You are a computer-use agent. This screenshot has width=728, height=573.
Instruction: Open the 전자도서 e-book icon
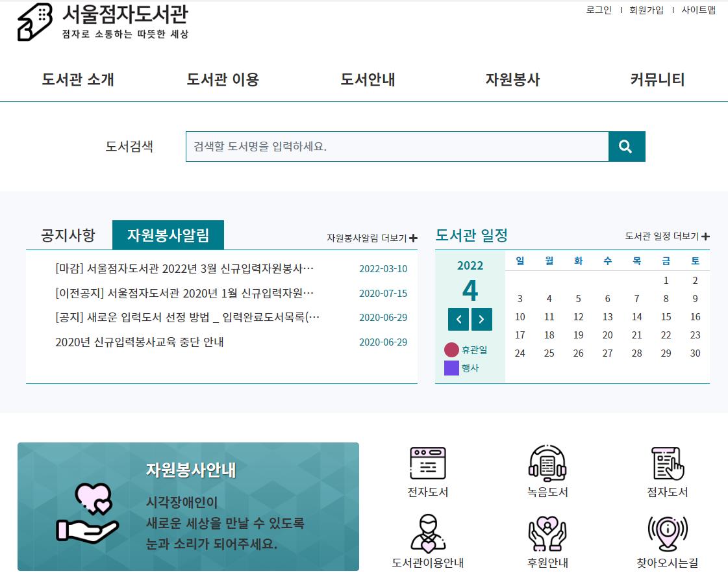click(x=427, y=472)
